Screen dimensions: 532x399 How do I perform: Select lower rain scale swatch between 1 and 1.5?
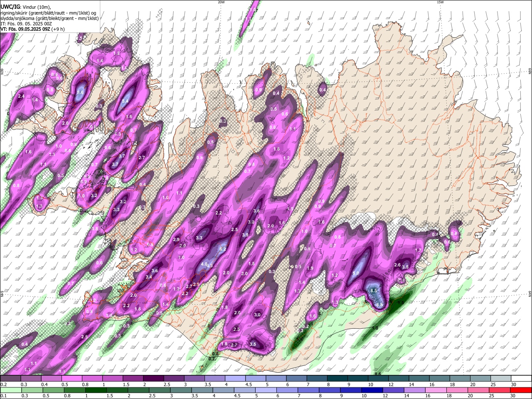click(96, 390)
